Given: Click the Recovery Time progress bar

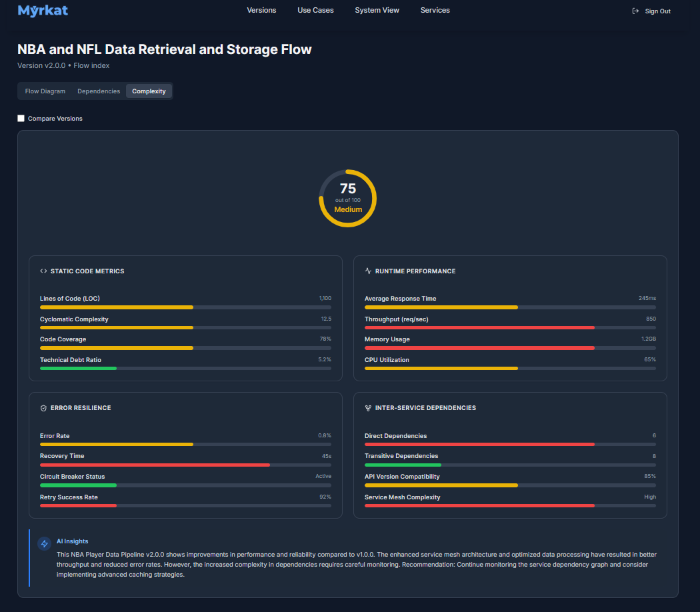Looking at the screenshot, I should click(x=186, y=465).
